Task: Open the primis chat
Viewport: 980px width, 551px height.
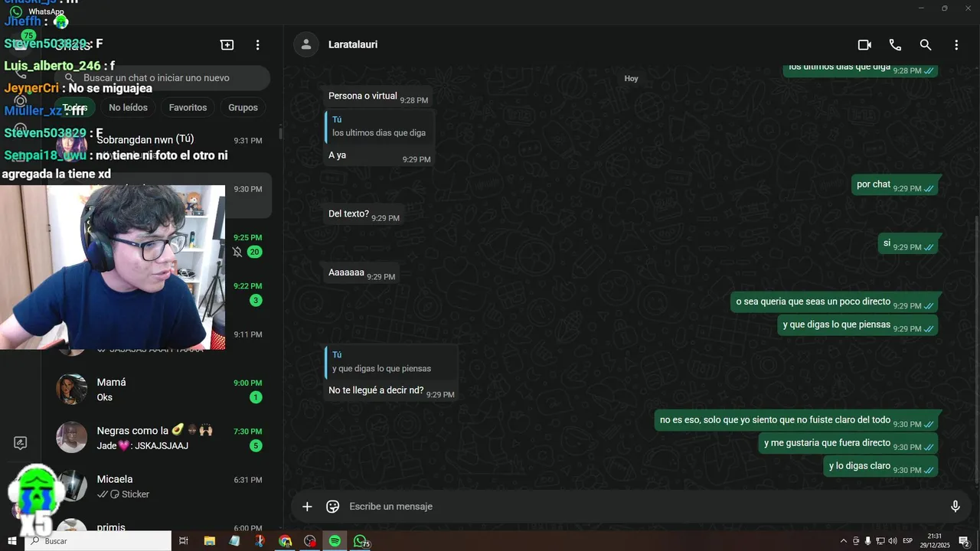Action: 163,525
